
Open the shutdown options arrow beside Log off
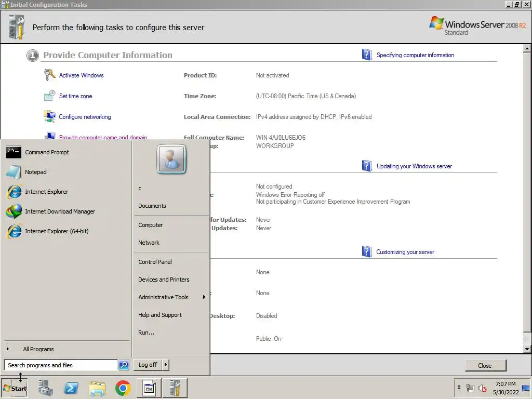pos(166,365)
